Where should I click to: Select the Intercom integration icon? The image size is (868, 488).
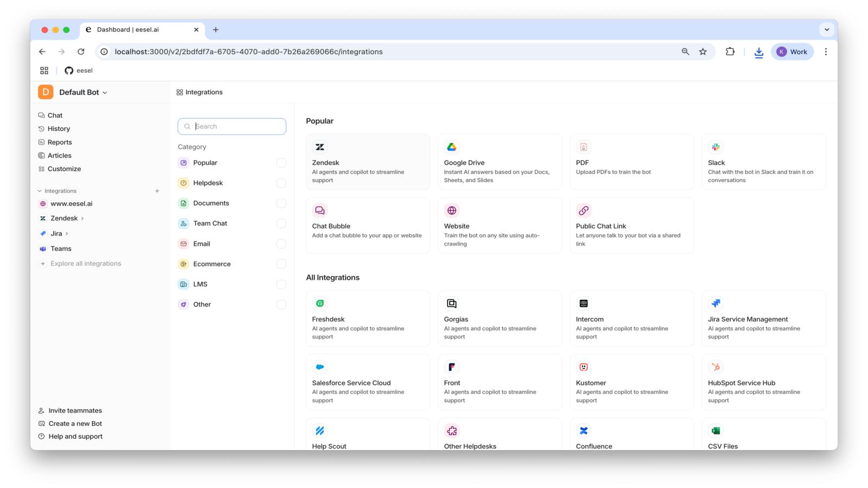click(584, 303)
